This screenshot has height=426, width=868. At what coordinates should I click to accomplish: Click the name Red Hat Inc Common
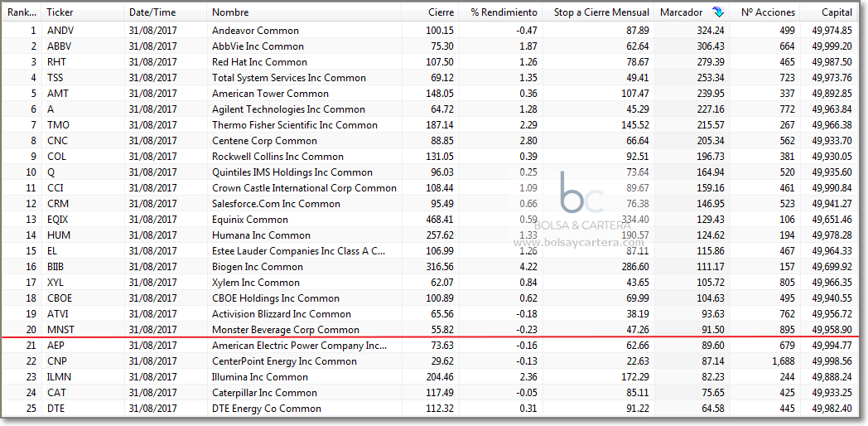tap(259, 62)
